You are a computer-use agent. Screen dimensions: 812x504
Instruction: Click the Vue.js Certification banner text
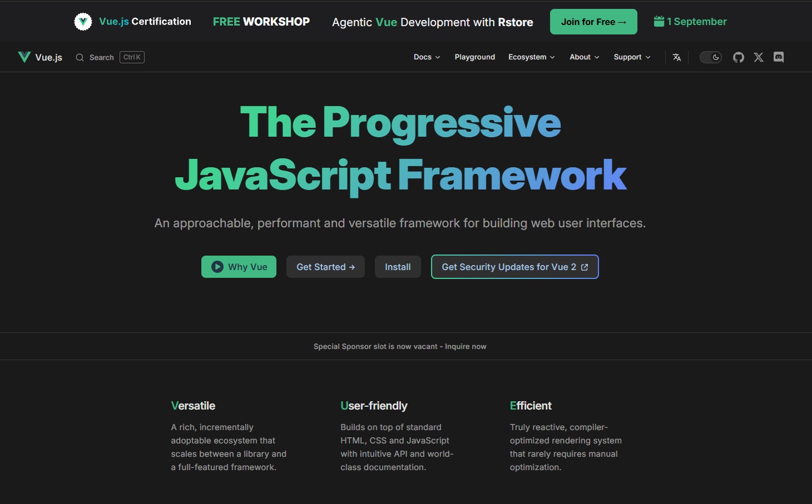tap(145, 22)
